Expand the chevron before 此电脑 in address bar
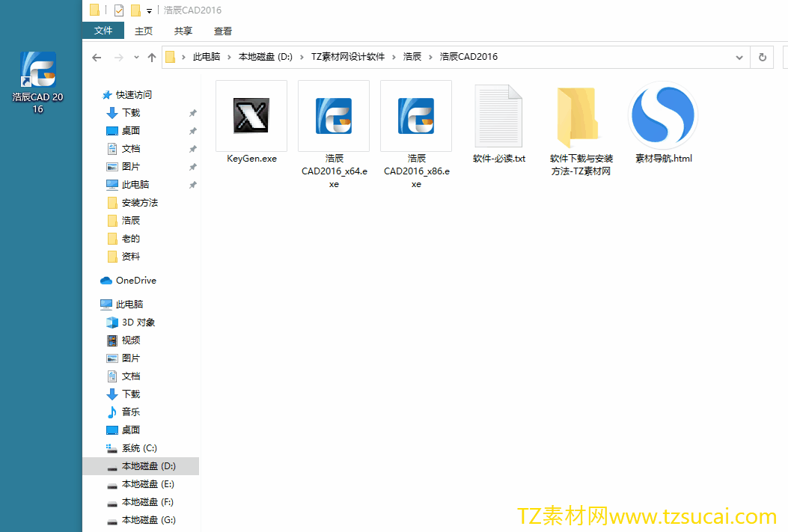The width and height of the screenshot is (788, 532). click(183, 58)
